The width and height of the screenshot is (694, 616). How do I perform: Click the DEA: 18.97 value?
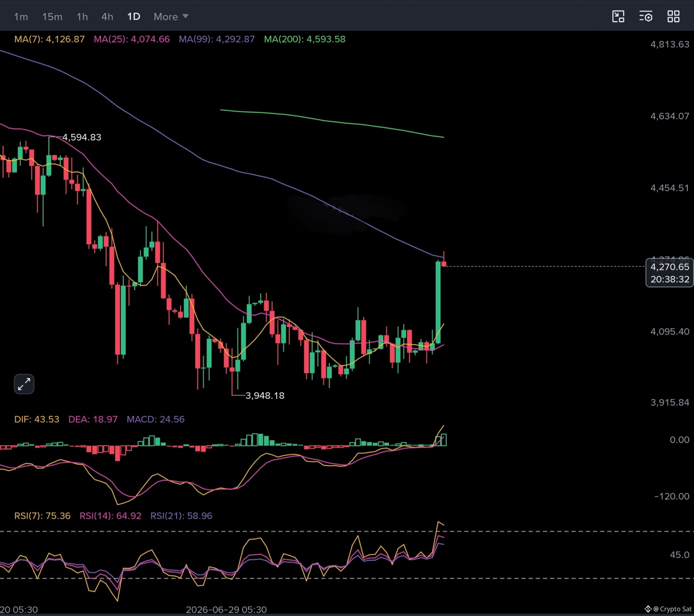point(93,419)
